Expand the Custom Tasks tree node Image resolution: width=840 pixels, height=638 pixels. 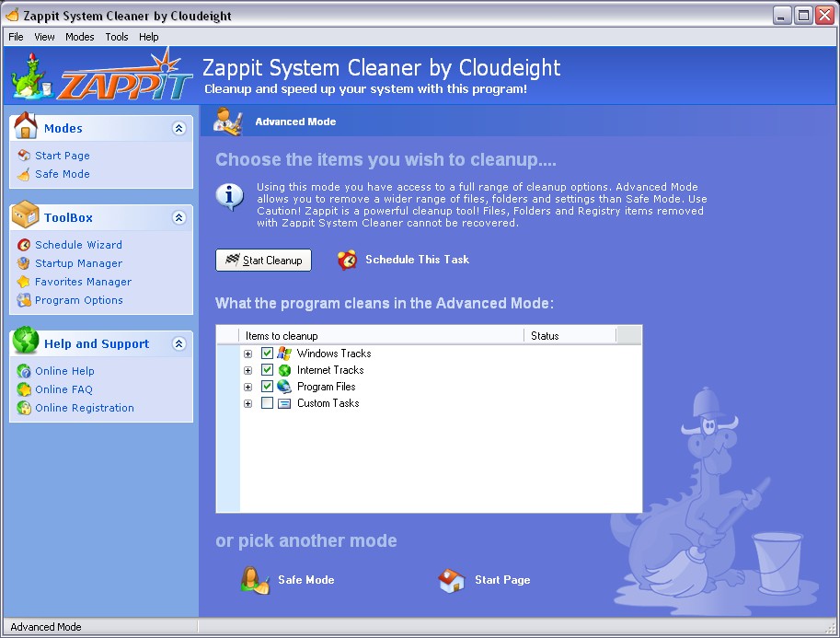point(247,404)
